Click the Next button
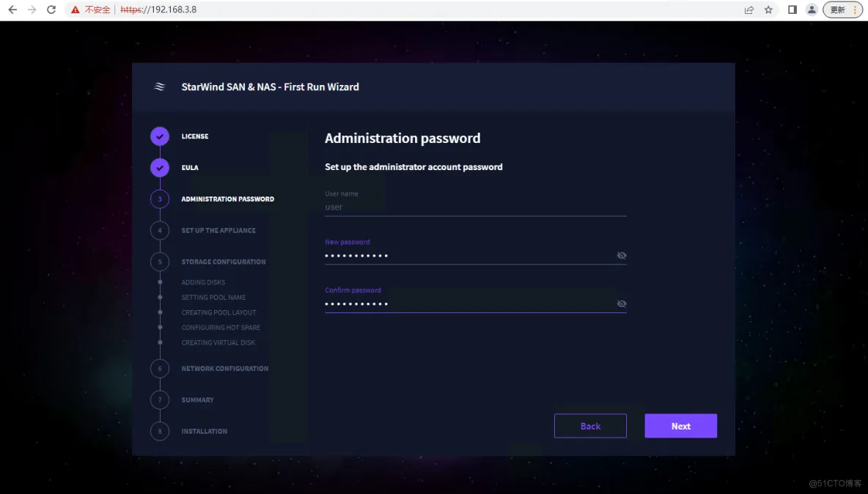This screenshot has height=494, width=868. [680, 426]
